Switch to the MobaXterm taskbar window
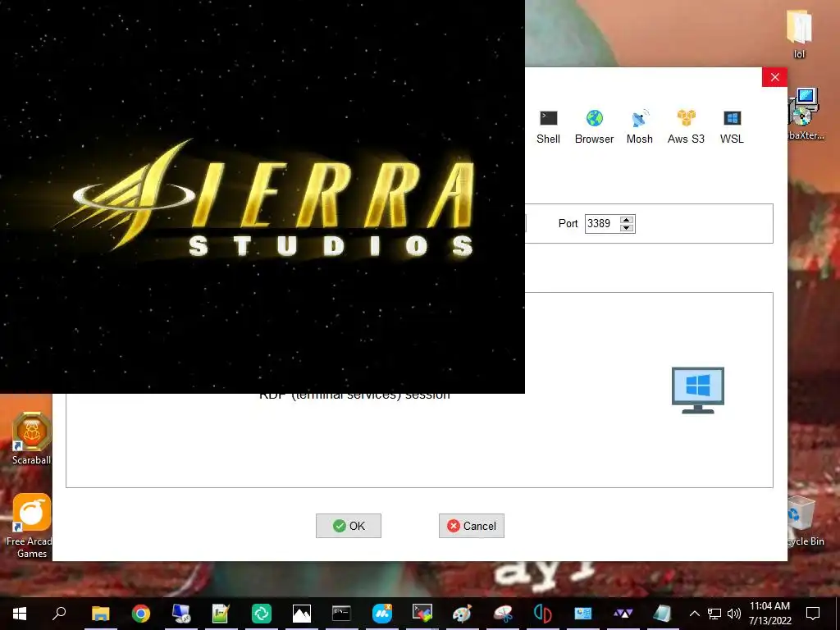 (422, 614)
